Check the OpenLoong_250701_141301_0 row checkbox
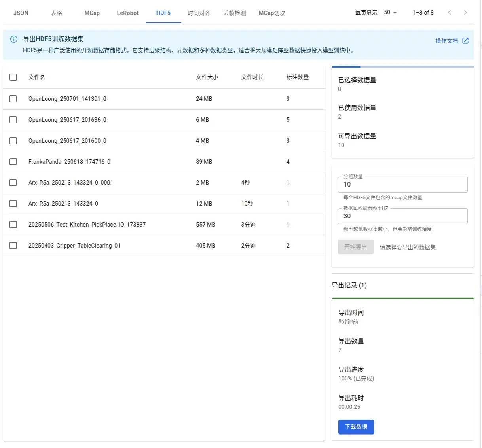Image resolution: width=482 pixels, height=448 pixels. tap(13, 99)
